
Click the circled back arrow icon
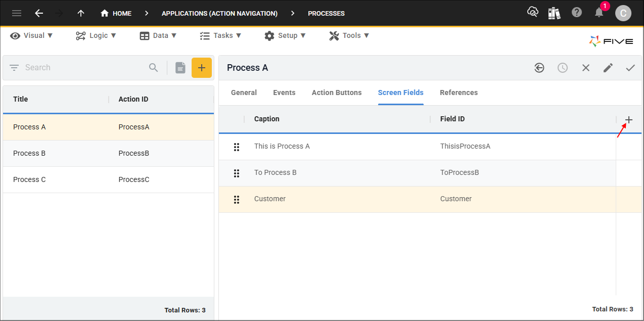coord(539,68)
